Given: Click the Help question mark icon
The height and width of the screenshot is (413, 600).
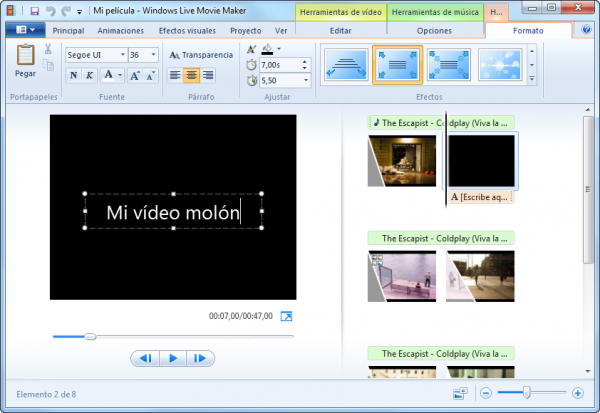Looking at the screenshot, I should pyautogui.click(x=586, y=29).
